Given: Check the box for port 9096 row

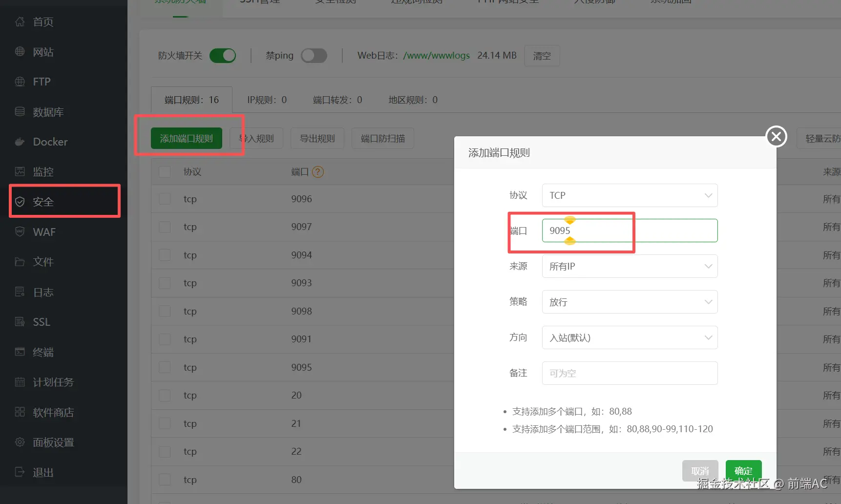Looking at the screenshot, I should pyautogui.click(x=165, y=199).
